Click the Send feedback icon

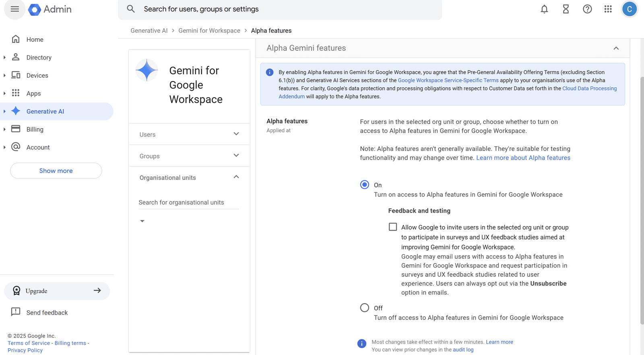[16, 312]
